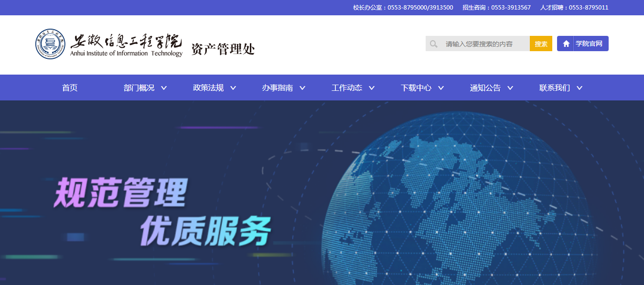The image size is (644, 285).
Task: Click the 资产管理处 department title
Action: point(223,48)
